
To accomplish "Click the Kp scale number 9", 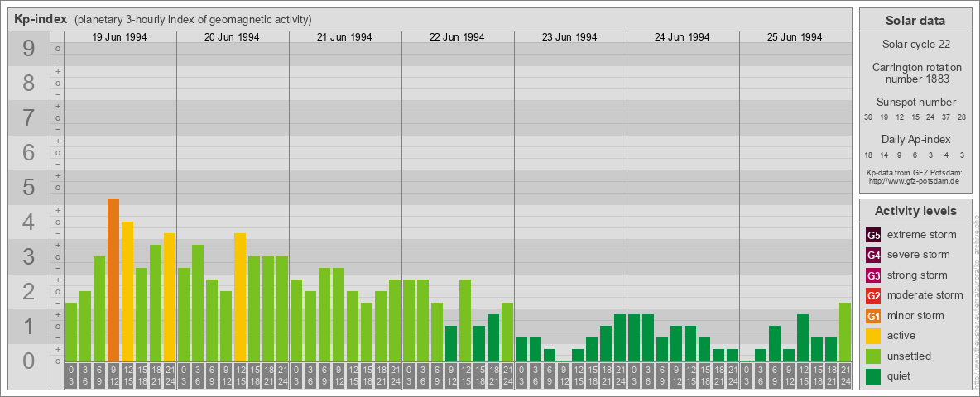I will (x=29, y=49).
